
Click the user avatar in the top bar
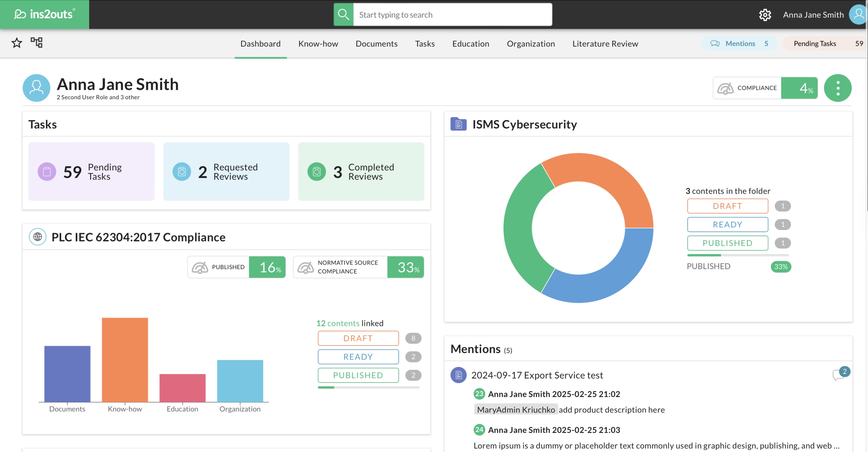(x=858, y=15)
